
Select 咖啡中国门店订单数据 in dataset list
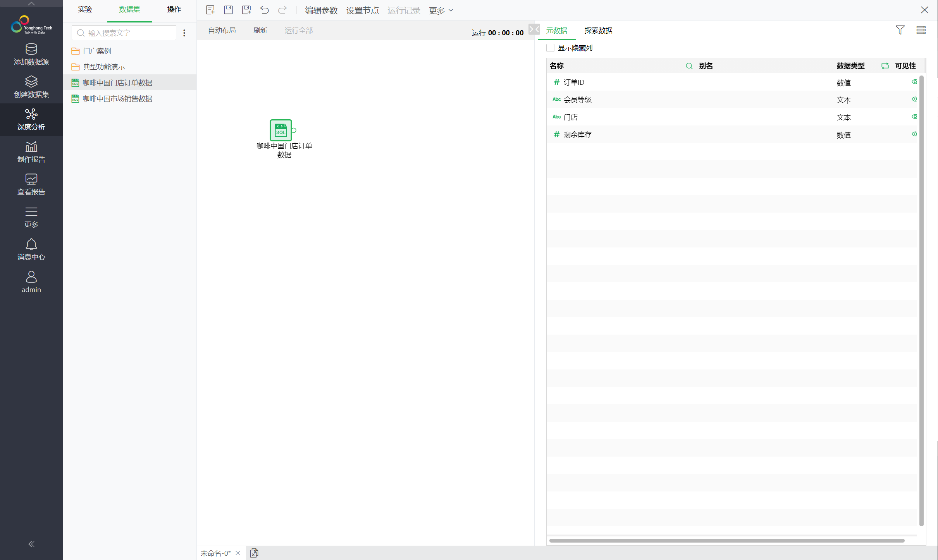(x=130, y=82)
